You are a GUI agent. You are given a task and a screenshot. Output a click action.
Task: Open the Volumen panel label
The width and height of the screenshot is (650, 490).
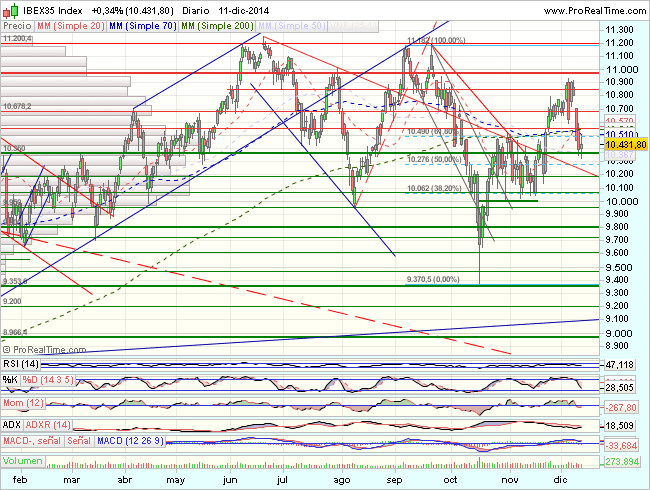coord(23,461)
